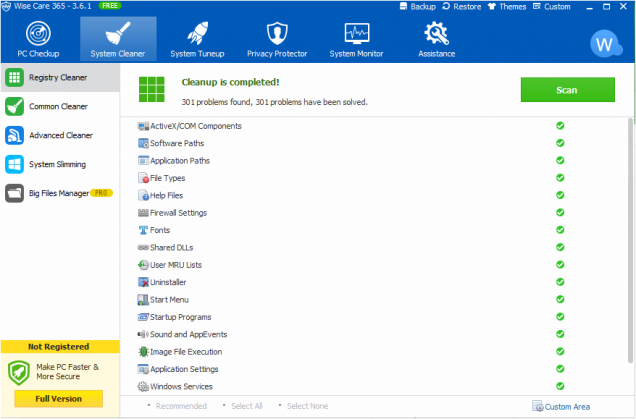Open the Assistance tab

(436, 39)
